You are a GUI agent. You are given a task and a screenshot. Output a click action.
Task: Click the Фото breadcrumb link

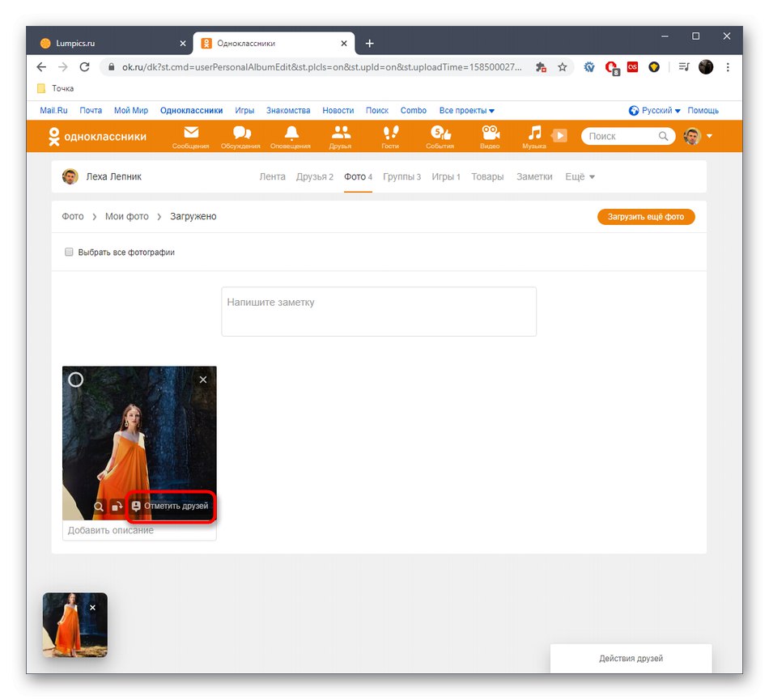(x=73, y=217)
